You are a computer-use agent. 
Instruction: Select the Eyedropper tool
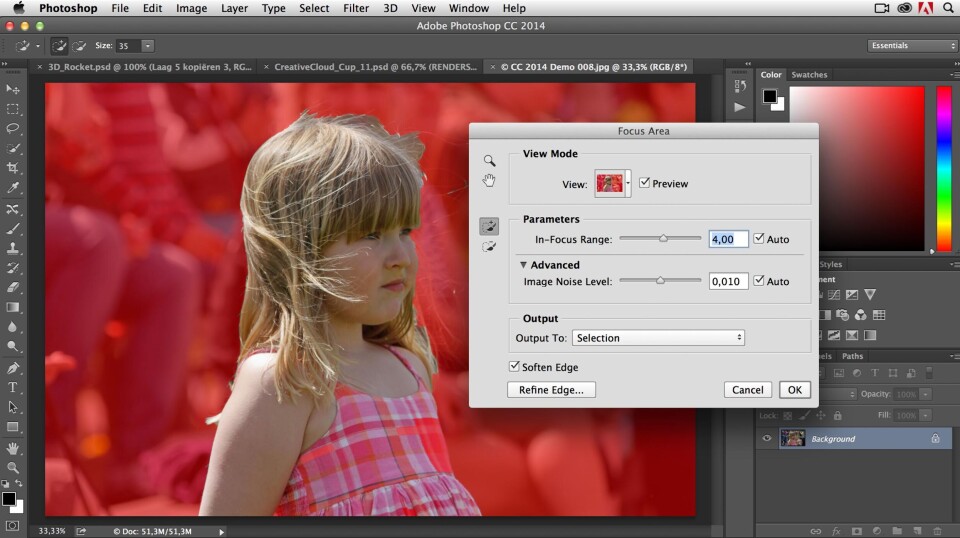click(x=12, y=188)
